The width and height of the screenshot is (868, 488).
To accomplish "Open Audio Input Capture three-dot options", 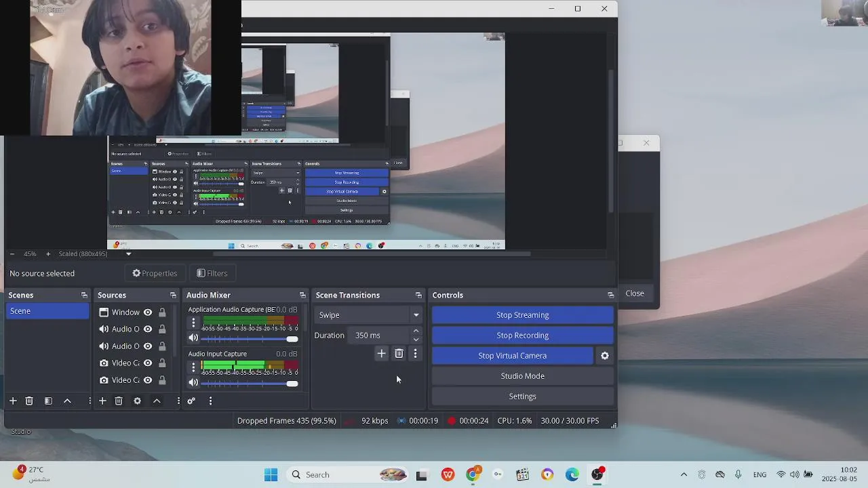I will pos(193,367).
